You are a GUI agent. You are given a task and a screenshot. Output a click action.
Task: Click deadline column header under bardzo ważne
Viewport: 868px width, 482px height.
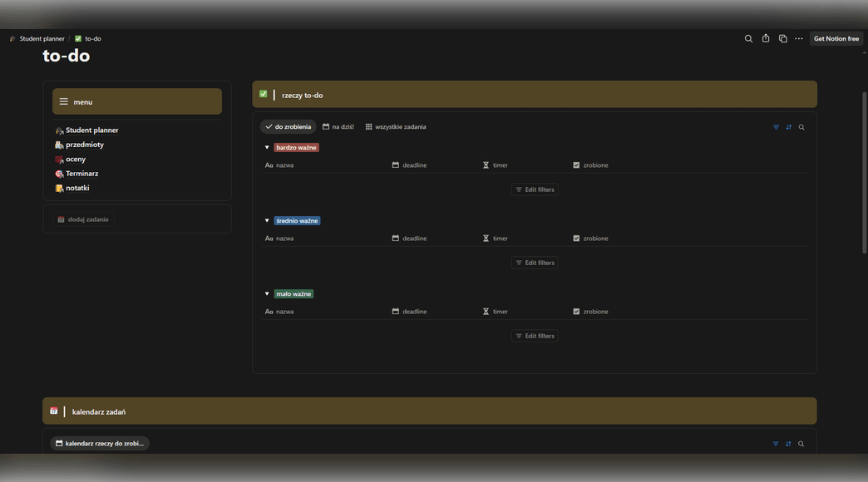pos(409,165)
